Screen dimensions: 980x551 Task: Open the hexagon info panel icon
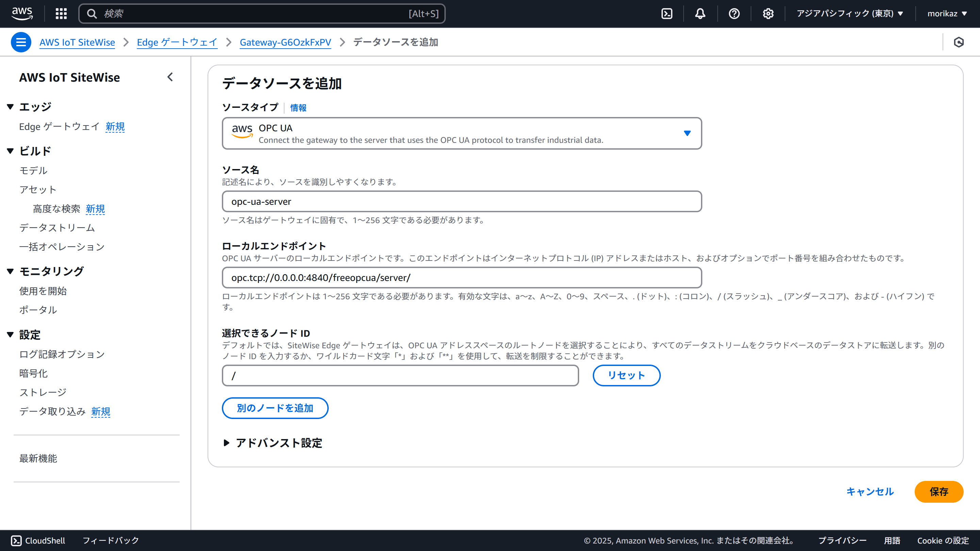coord(959,42)
